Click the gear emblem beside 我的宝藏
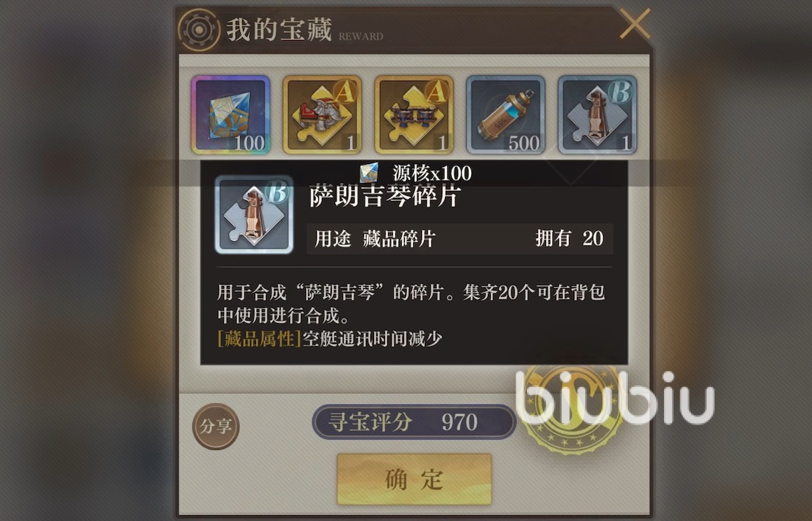This screenshot has width=812, height=521. click(x=199, y=30)
